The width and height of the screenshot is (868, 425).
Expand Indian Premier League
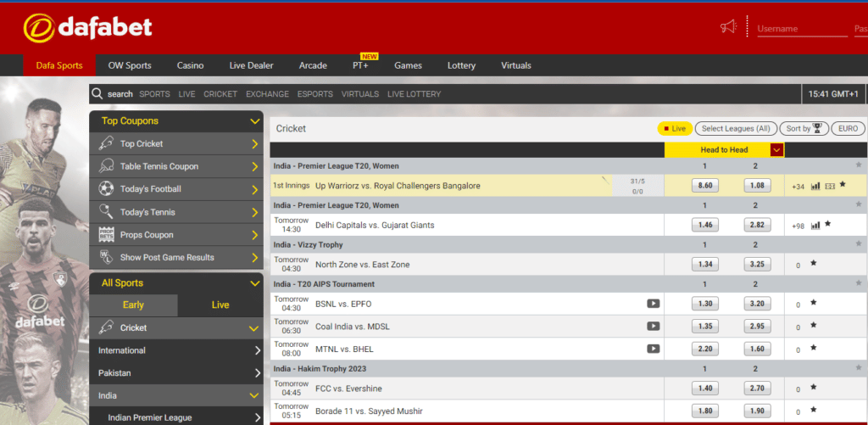(x=258, y=417)
